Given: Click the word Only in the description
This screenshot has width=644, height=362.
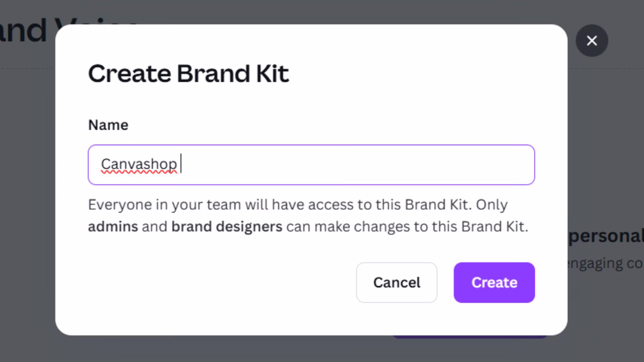Looking at the screenshot, I should tap(491, 205).
